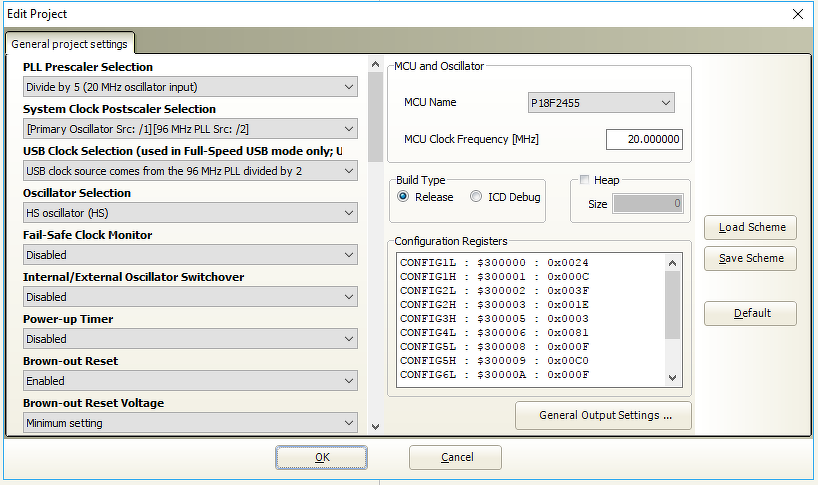
Task: Enable the Heap checkbox
Action: pyautogui.click(x=585, y=180)
